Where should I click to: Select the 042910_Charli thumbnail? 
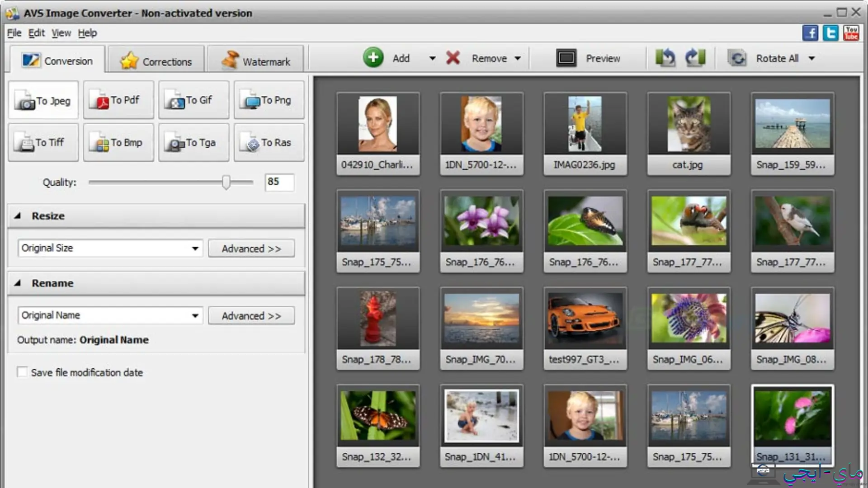coord(378,134)
